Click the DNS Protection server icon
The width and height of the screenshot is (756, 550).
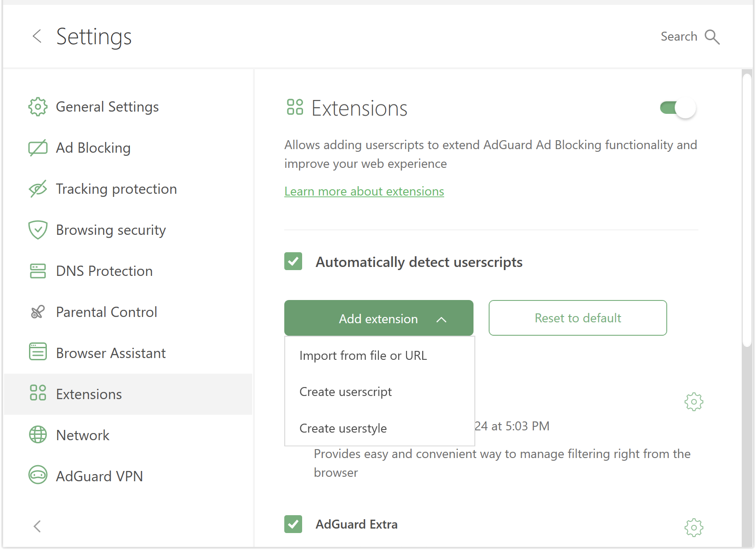(x=38, y=271)
